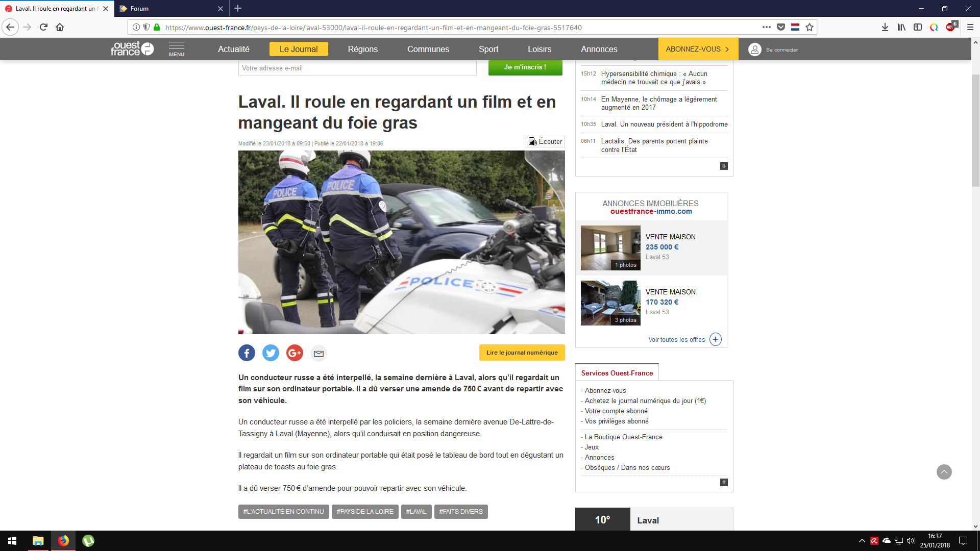Screen dimensions: 980x551
Task: Bookmark page with star icon
Action: [809, 27]
